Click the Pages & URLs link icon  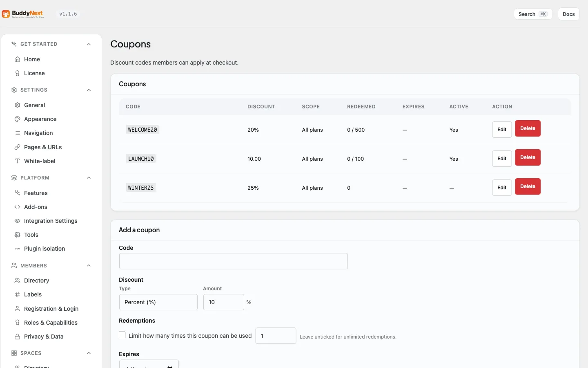pos(17,147)
